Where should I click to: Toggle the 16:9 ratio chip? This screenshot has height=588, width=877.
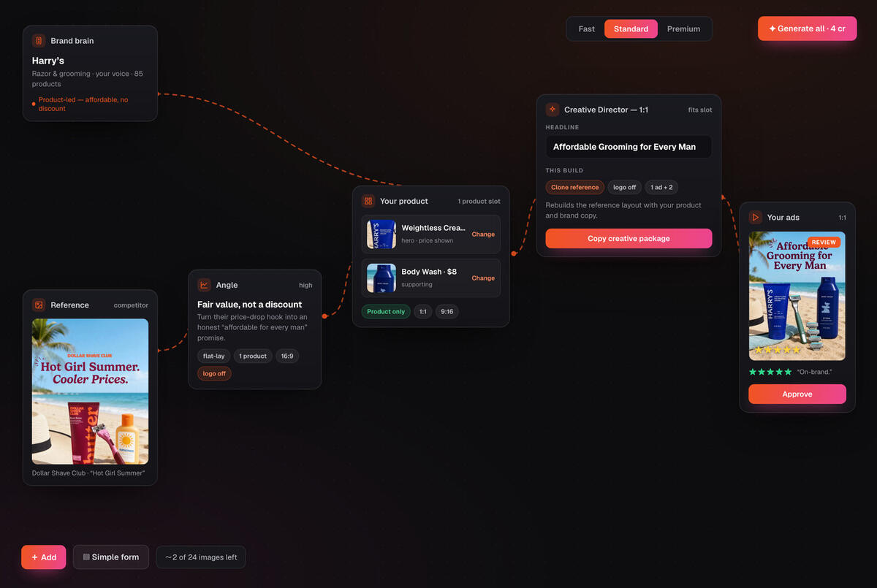tap(287, 356)
